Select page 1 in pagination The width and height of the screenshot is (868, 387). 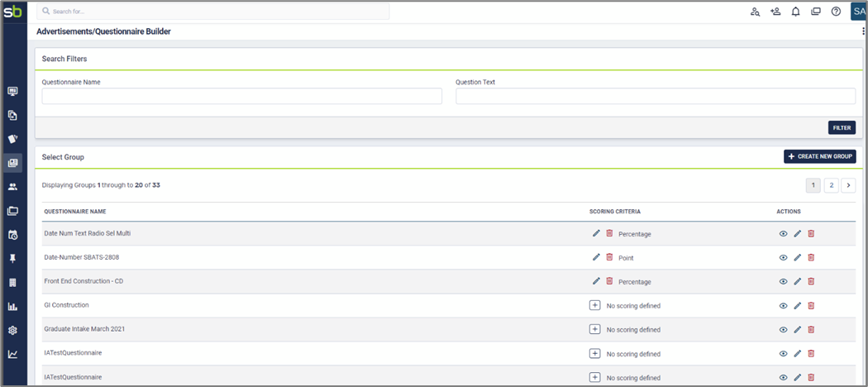(x=813, y=185)
